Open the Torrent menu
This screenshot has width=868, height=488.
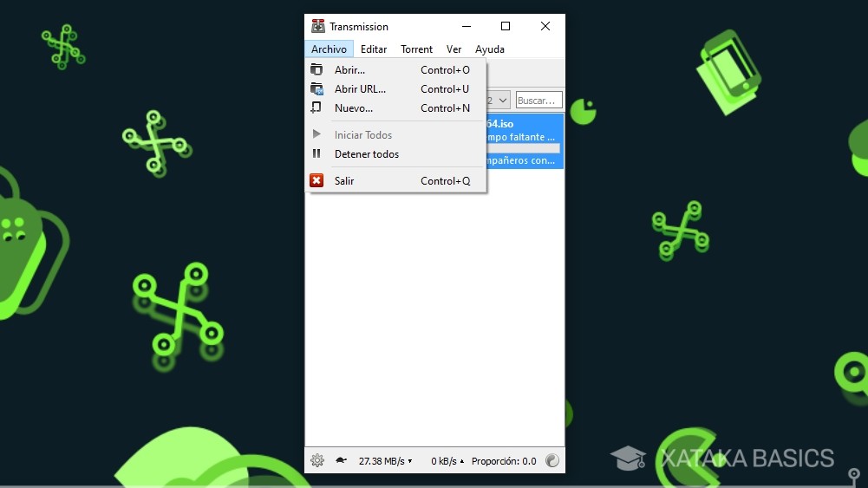(416, 49)
